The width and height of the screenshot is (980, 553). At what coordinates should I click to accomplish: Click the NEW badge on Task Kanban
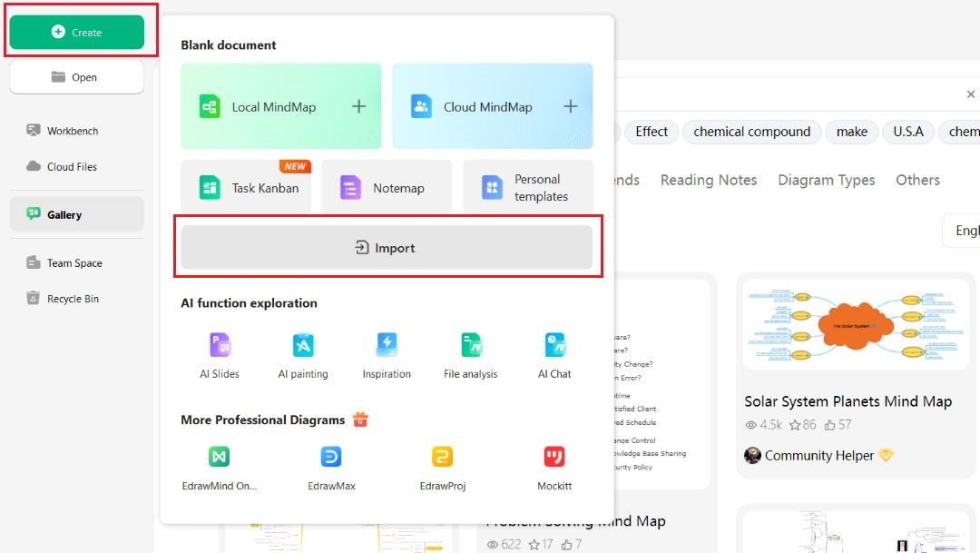tap(295, 166)
